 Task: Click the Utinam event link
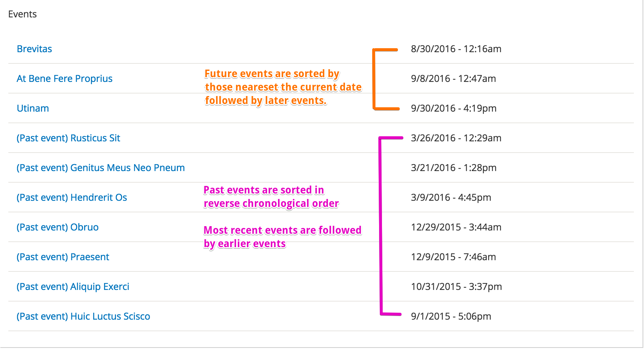click(33, 108)
